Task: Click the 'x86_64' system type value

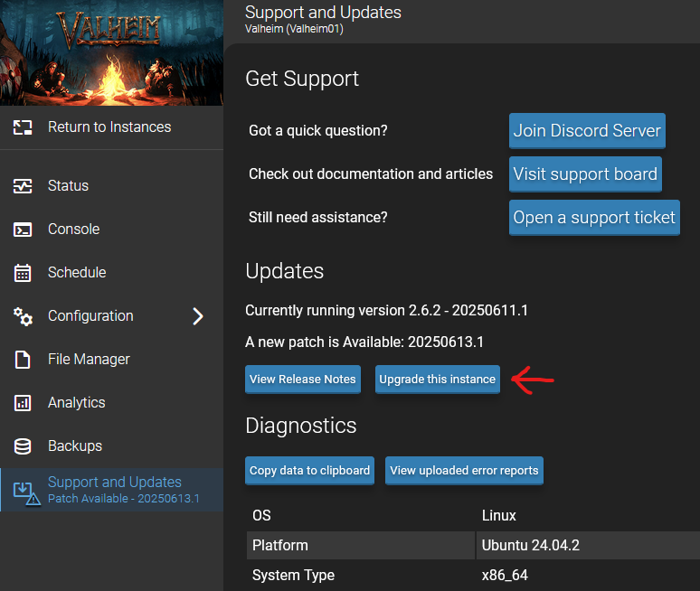Action: (x=505, y=575)
